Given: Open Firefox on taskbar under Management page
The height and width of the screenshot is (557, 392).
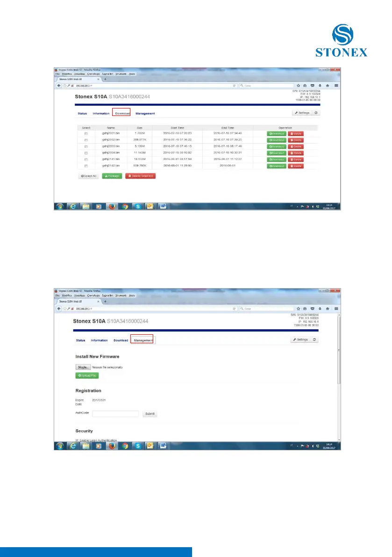Looking at the screenshot, I should (x=112, y=446).
